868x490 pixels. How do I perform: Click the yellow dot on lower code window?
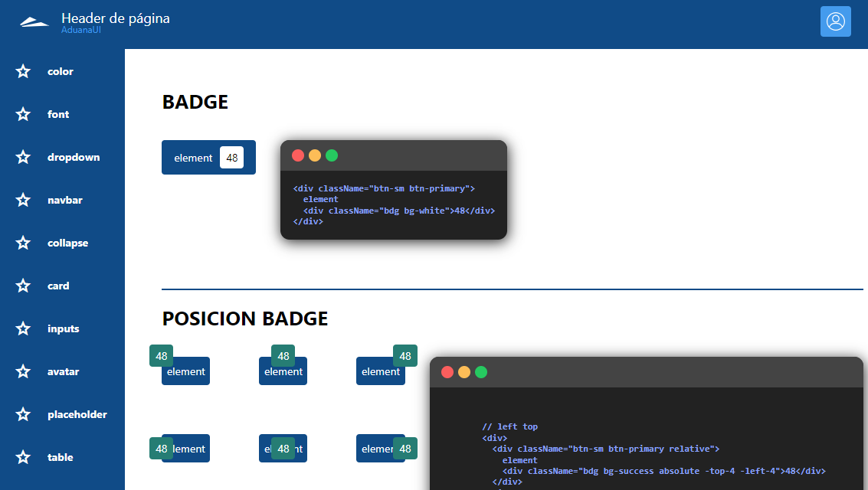[464, 372]
